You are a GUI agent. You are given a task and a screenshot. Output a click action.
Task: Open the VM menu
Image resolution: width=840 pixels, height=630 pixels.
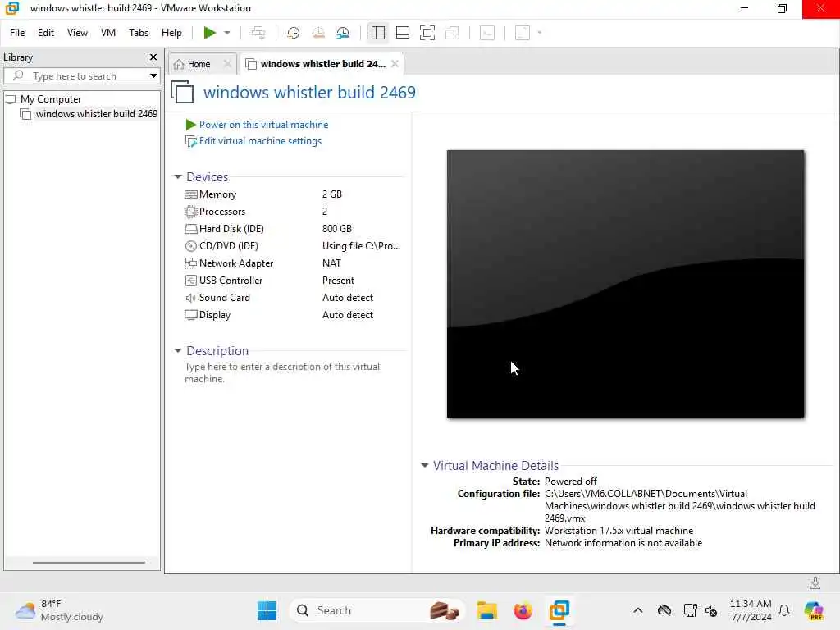(108, 33)
